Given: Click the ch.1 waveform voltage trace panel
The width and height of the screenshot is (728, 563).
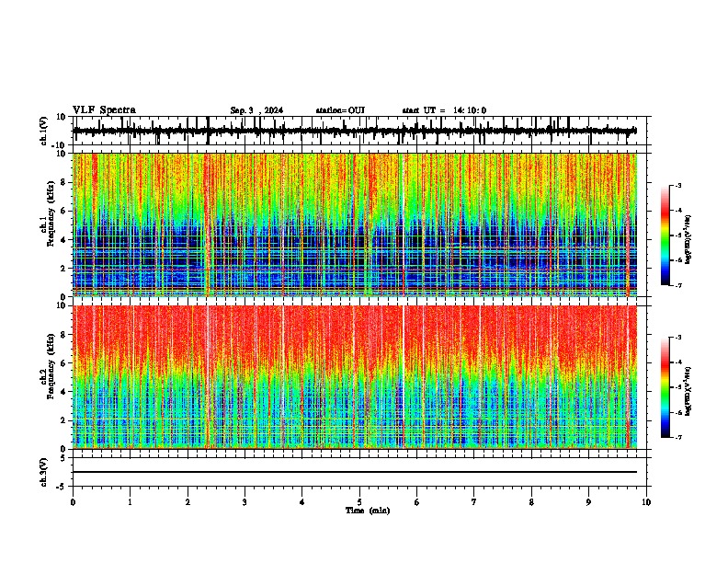Looking at the screenshot, I should [359, 131].
